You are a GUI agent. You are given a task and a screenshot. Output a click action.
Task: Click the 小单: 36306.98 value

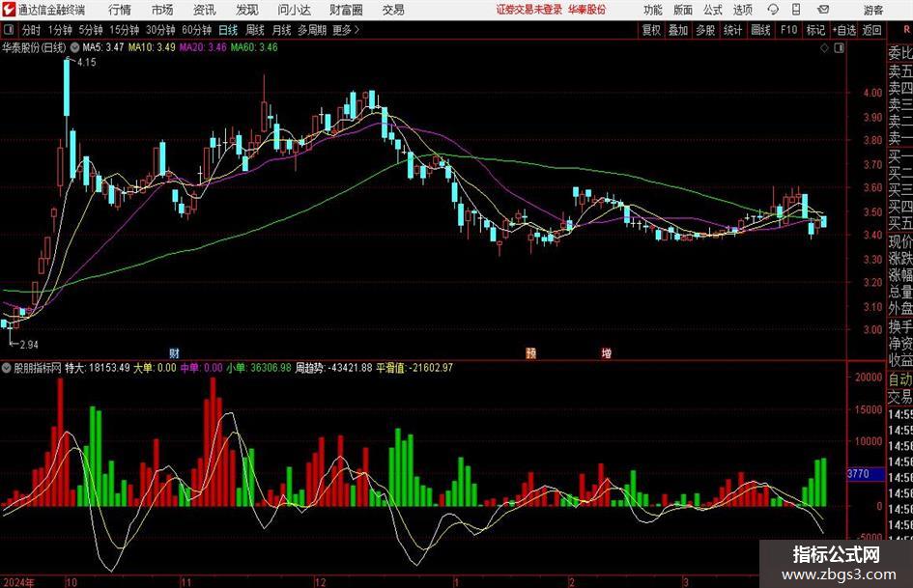pyautogui.click(x=259, y=368)
